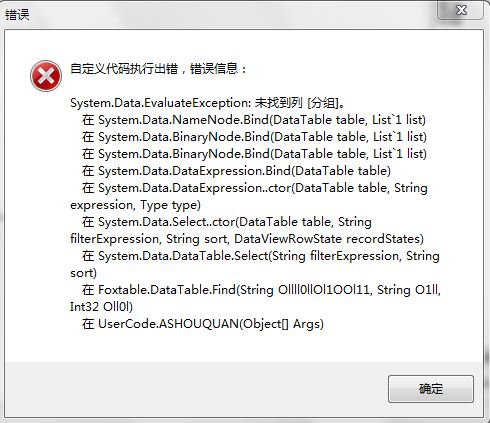Click the NameNode.Bind stack trace line

coord(254,120)
